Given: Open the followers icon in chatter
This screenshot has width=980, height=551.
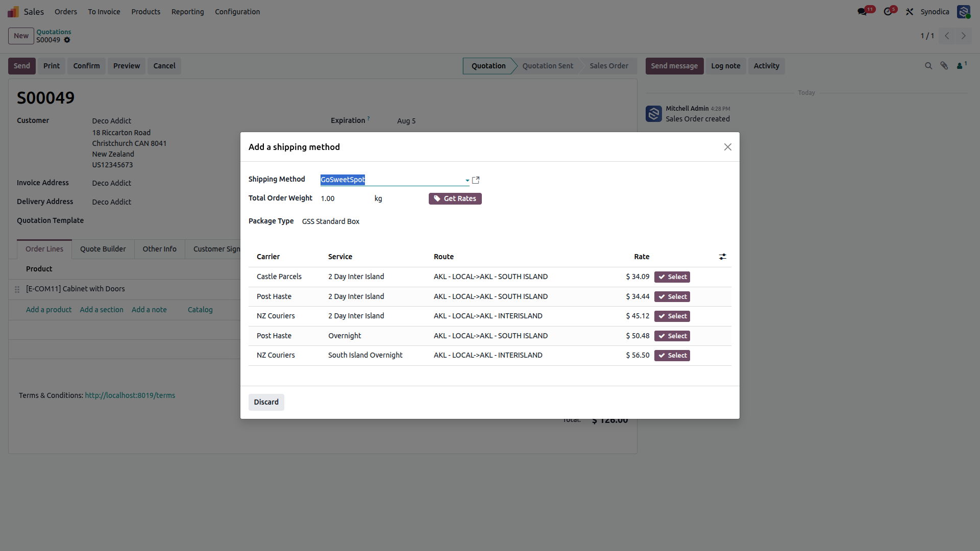Looking at the screenshot, I should coord(961,65).
